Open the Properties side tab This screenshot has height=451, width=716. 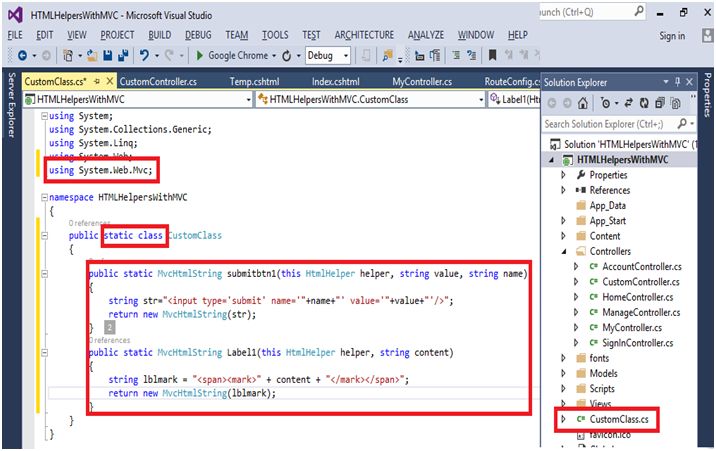(x=707, y=95)
